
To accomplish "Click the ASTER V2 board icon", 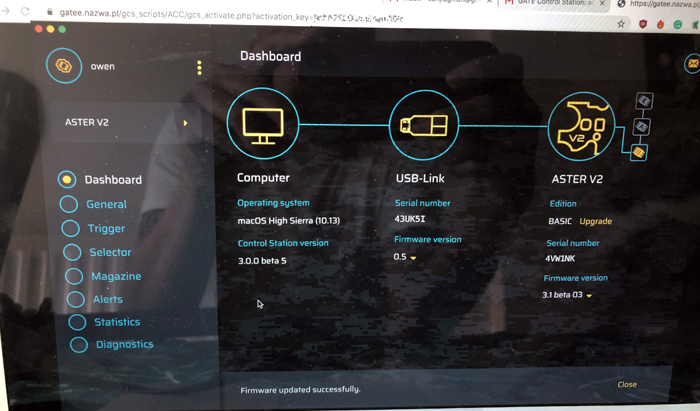I will tap(581, 127).
